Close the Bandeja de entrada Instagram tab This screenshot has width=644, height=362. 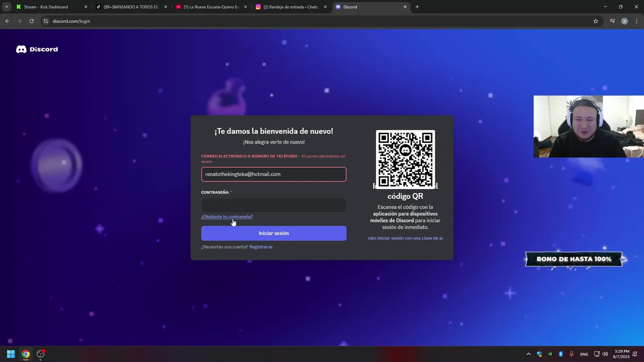point(326,7)
